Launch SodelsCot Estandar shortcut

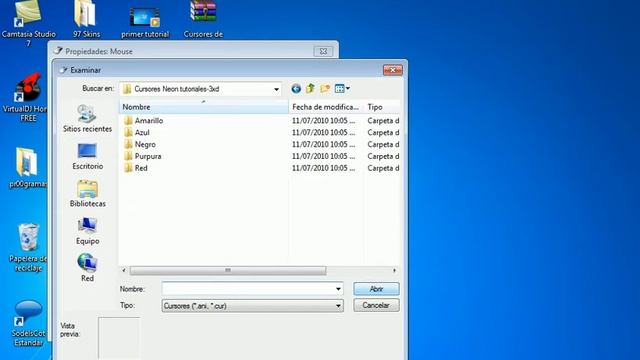click(28, 323)
